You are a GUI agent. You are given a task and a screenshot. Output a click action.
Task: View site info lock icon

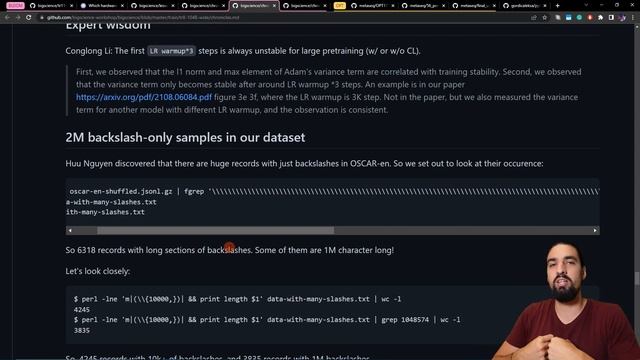[42, 18]
